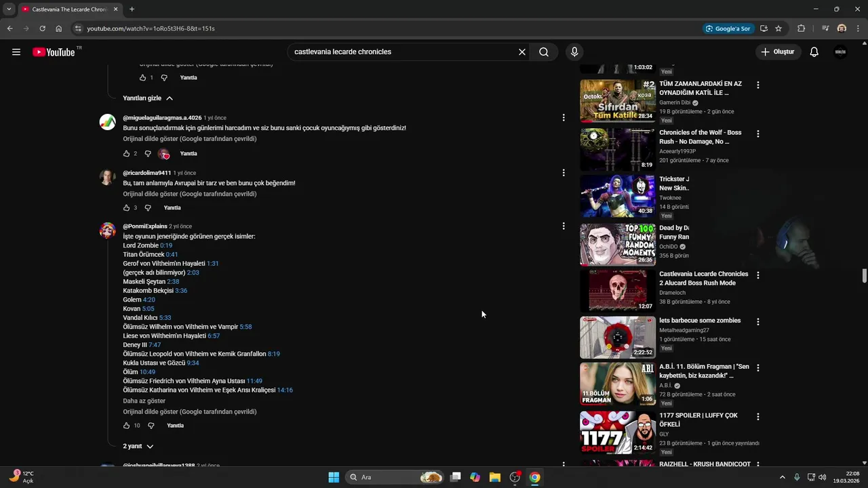The width and height of the screenshot is (868, 488).
Task: Dislike the @PonmiExplains comment
Action: click(x=151, y=426)
